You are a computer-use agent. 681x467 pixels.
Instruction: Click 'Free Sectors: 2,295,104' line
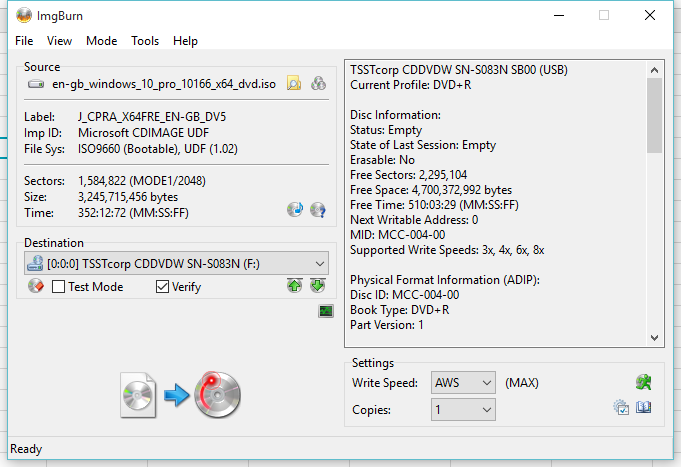click(x=408, y=175)
